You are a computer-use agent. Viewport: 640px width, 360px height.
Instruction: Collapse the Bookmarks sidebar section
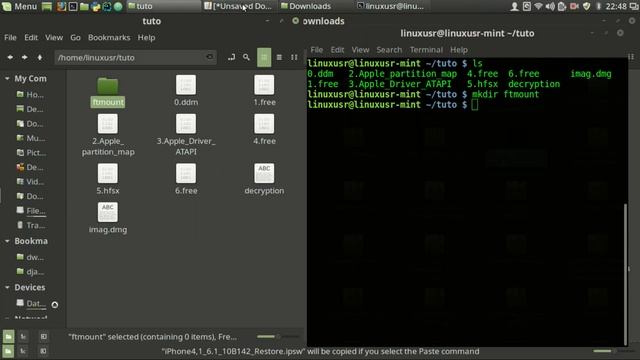(x=7, y=241)
